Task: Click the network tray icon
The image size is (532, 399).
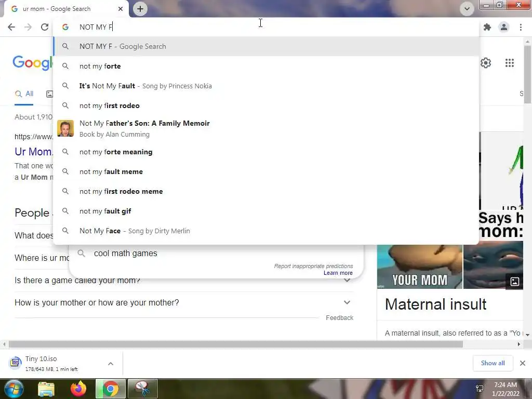Action: pyautogui.click(x=480, y=389)
